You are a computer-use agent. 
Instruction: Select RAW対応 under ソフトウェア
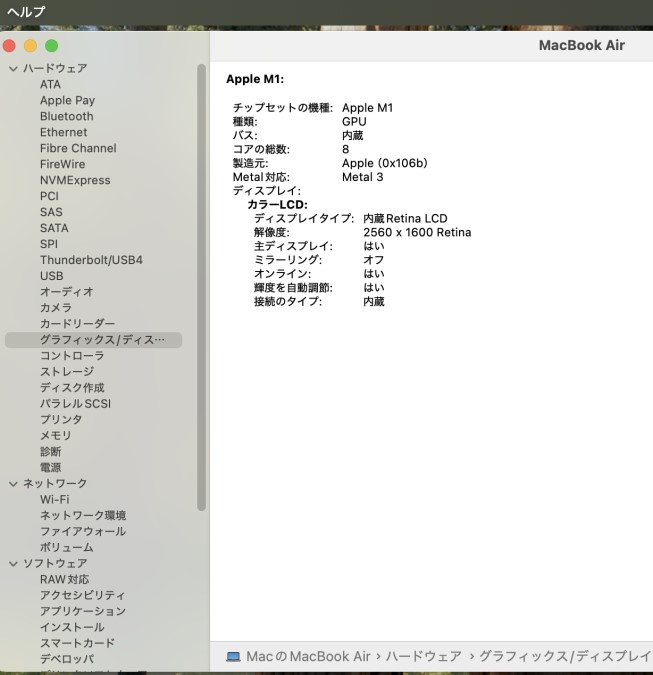[x=65, y=579]
